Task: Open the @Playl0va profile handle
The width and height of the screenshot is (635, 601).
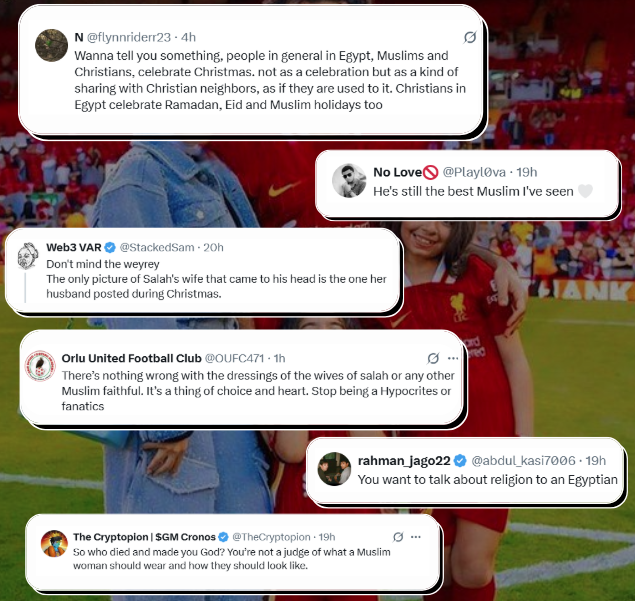Action: tap(474, 172)
